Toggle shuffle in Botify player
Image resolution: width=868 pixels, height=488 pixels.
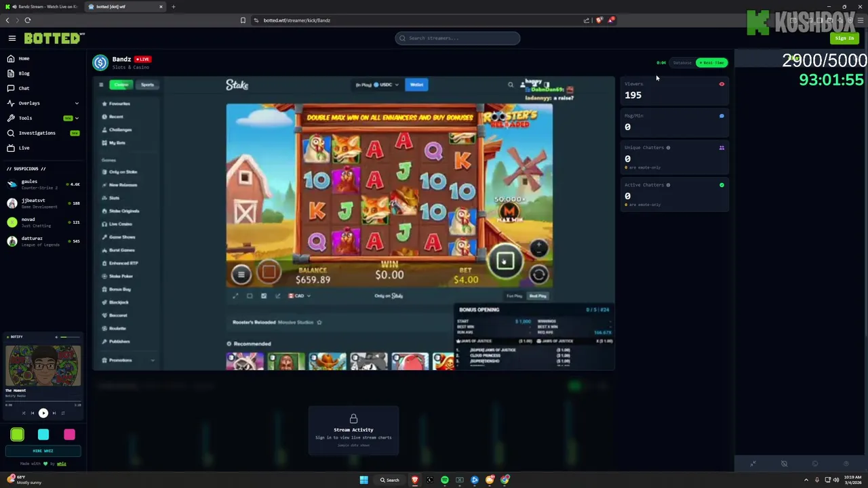click(x=23, y=413)
